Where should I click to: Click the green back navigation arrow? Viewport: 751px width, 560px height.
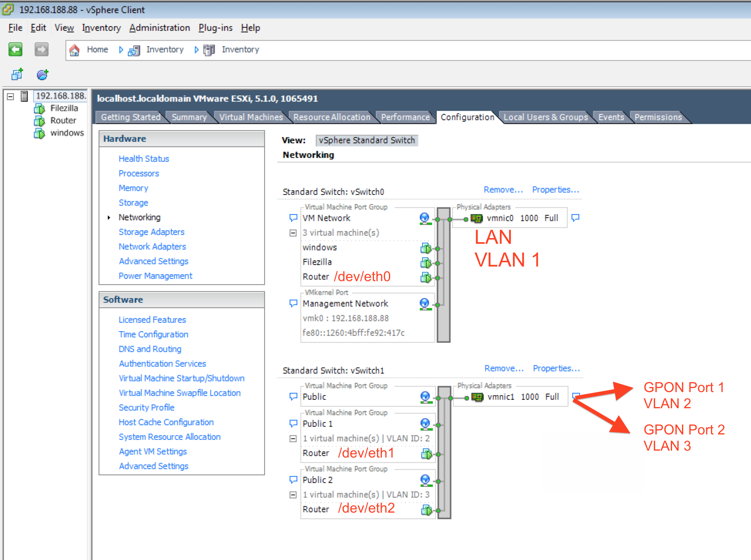click(15, 50)
